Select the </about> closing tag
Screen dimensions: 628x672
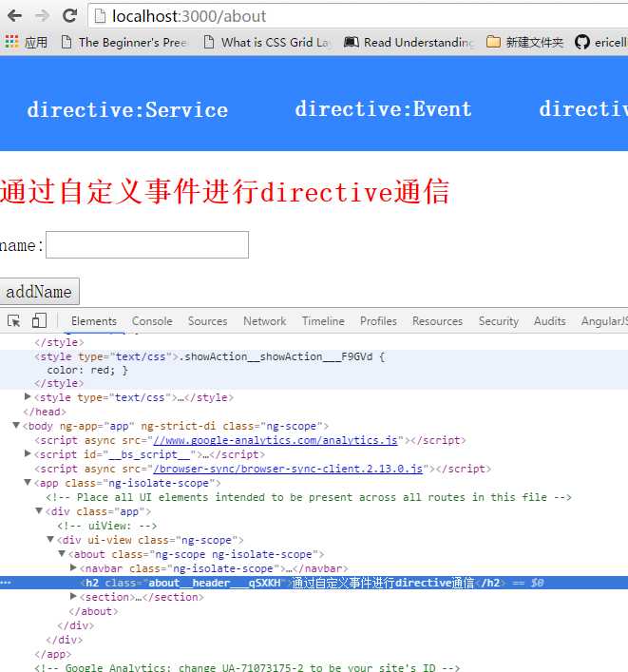[93, 611]
